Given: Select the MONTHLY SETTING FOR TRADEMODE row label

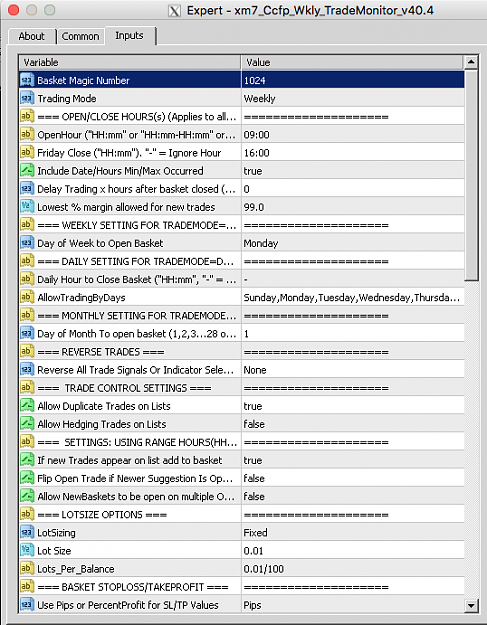Looking at the screenshot, I should 137,315.
